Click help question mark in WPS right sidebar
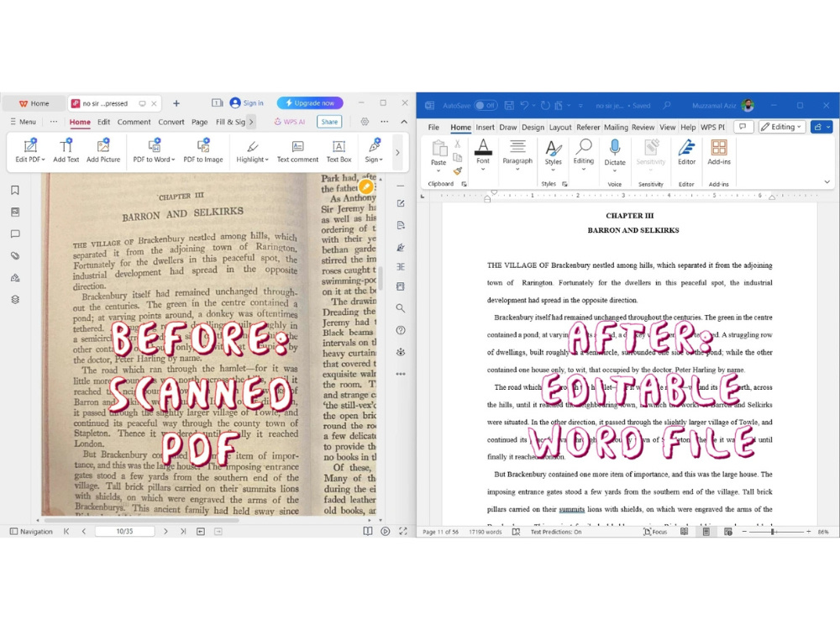This screenshot has width=840, height=630. pos(400,330)
